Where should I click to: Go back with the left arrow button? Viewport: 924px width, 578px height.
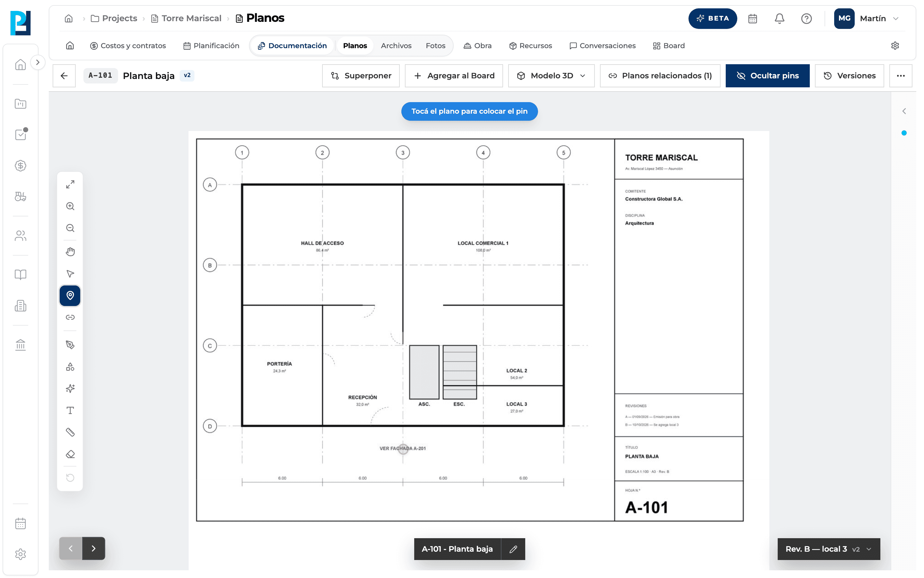point(64,76)
